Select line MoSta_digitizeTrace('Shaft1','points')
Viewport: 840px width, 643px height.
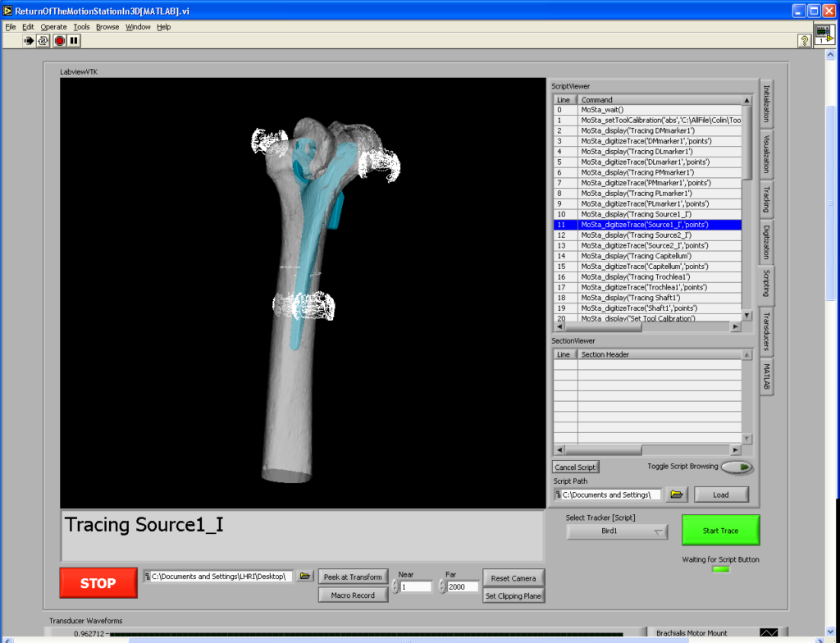[x=648, y=308]
